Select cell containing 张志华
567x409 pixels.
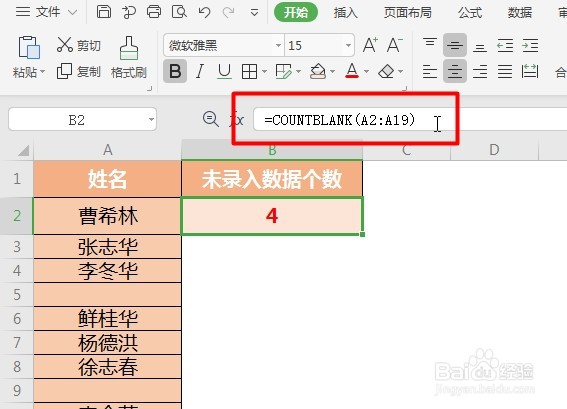click(107, 247)
